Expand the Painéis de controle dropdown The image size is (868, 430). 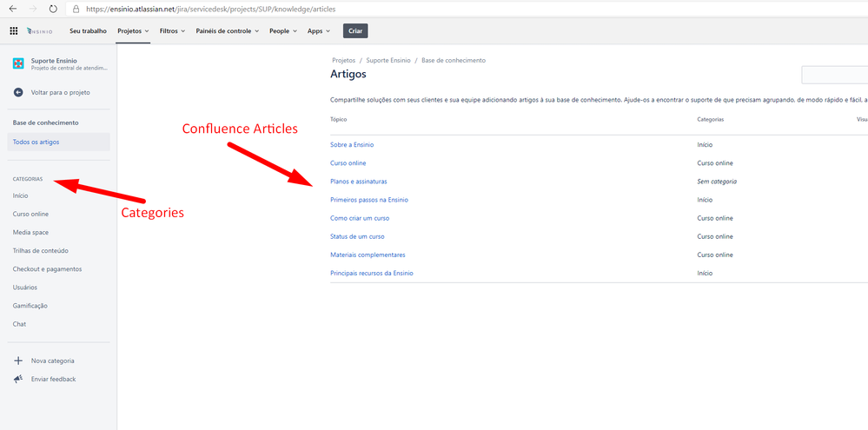[228, 31]
